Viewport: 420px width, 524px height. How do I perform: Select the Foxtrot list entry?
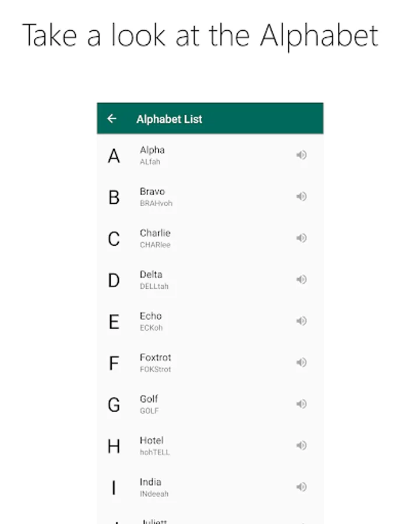(x=210, y=363)
